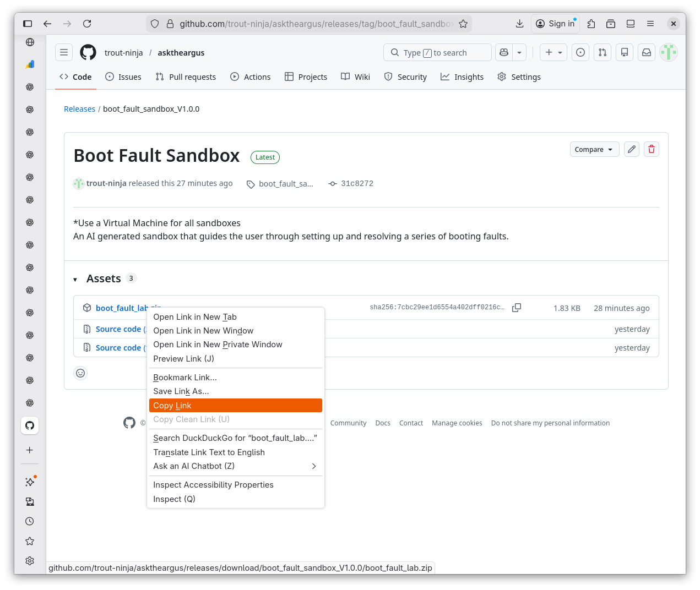Copy the sha256 checksum using the copy icon
This screenshot has width=700, height=590.
516,308
